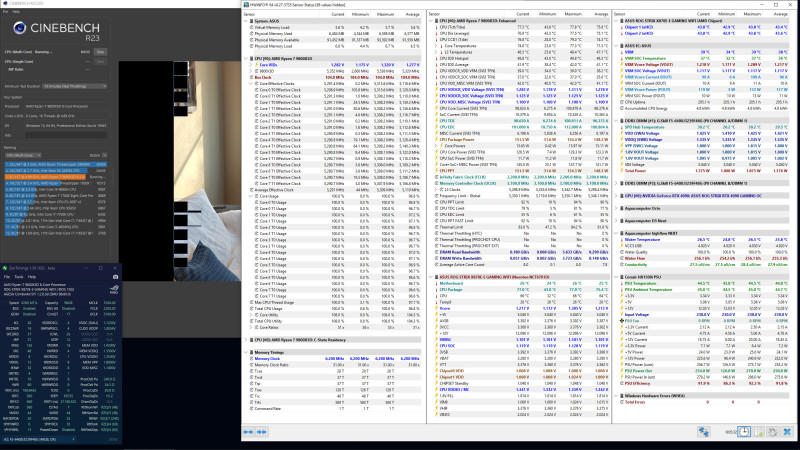Select the Bus Clock sensor row
Image resolution: width=800 pixels, height=450 pixels.
click(x=334, y=78)
